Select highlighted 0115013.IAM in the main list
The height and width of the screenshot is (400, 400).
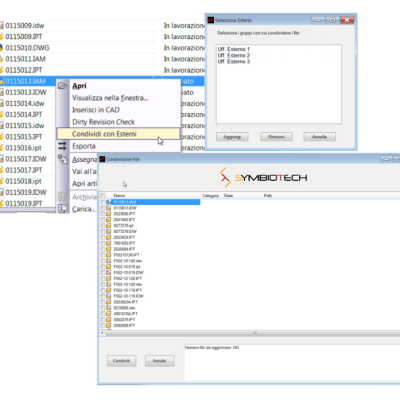pyautogui.click(x=25, y=81)
